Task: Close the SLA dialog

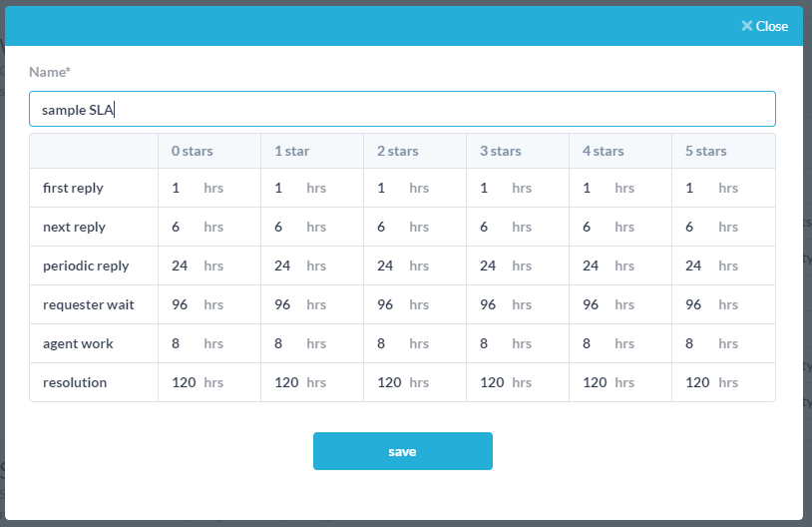Action: [764, 26]
